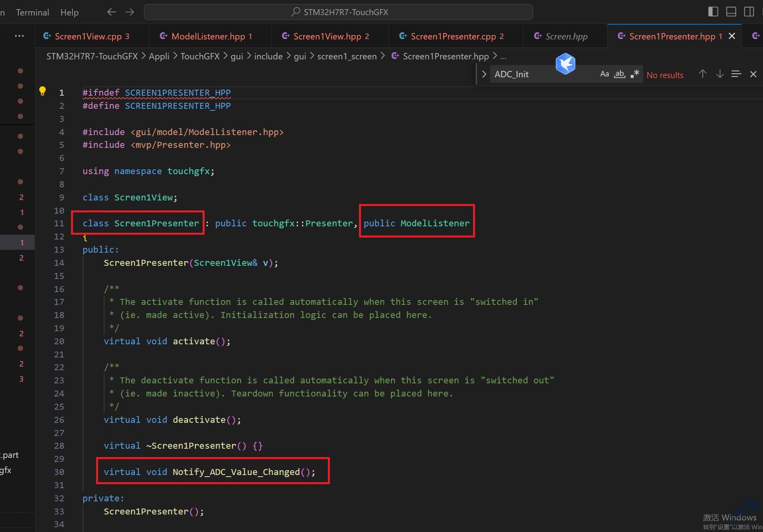The width and height of the screenshot is (763, 532).
Task: Click Find in Selection icon
Action: pos(736,74)
